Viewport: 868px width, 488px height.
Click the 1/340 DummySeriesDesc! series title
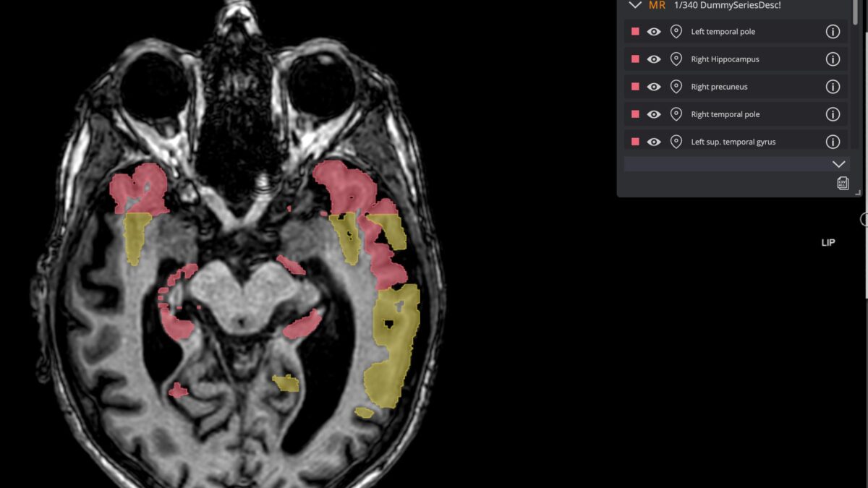(727, 5)
